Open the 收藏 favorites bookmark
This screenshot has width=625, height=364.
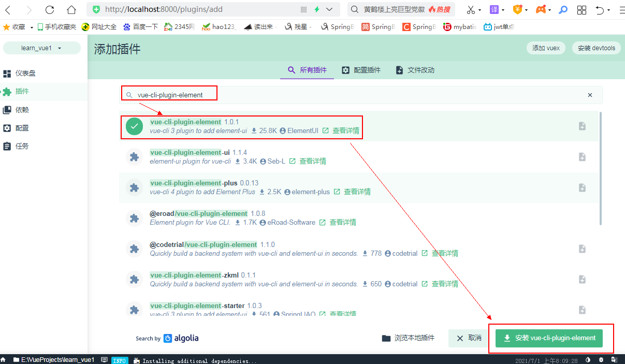point(14,27)
